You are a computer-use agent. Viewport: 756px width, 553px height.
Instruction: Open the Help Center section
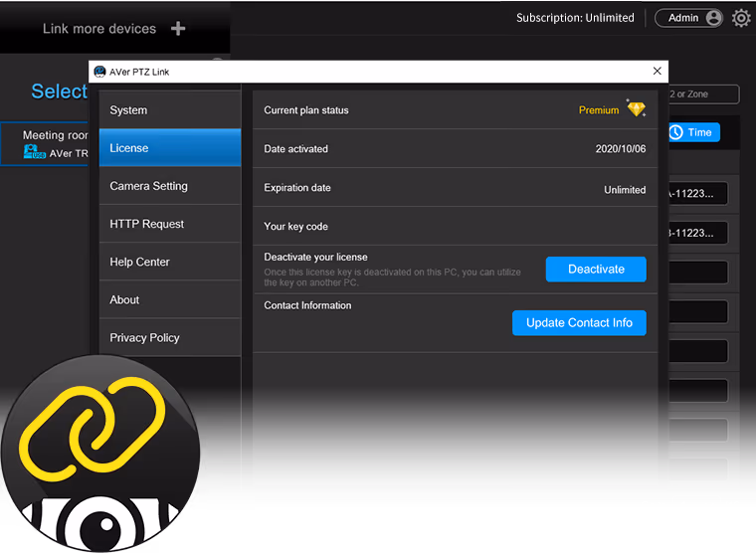tap(169, 262)
